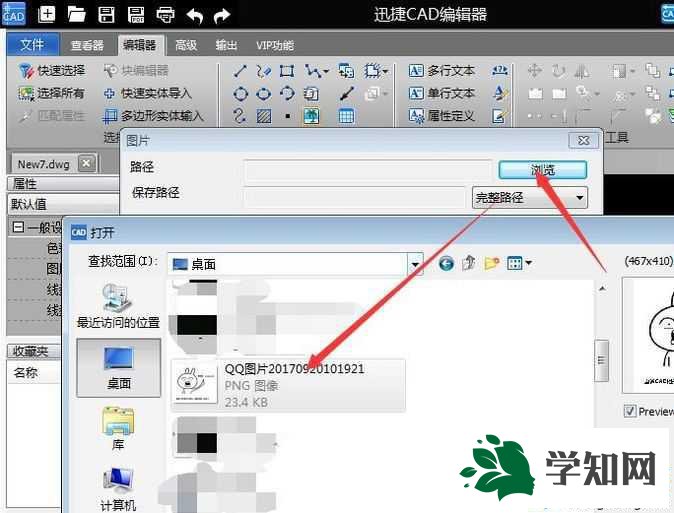Click 快速实体导入 quick entity import
This screenshot has height=513, width=674.
click(x=147, y=93)
